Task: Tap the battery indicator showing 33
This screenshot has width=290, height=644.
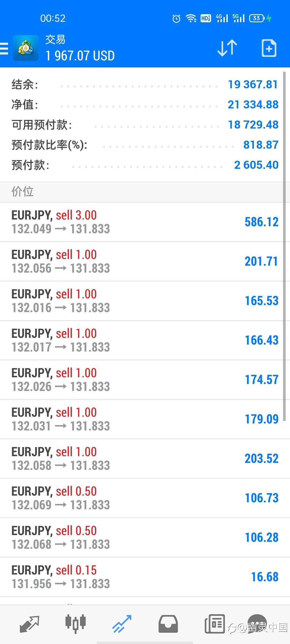Action: coord(257,19)
